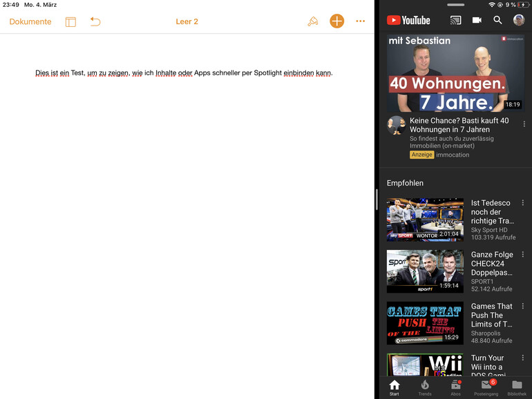The height and width of the screenshot is (399, 532).
Task: Open the Posteingang tab with 6 notifications
Action: tap(486, 388)
